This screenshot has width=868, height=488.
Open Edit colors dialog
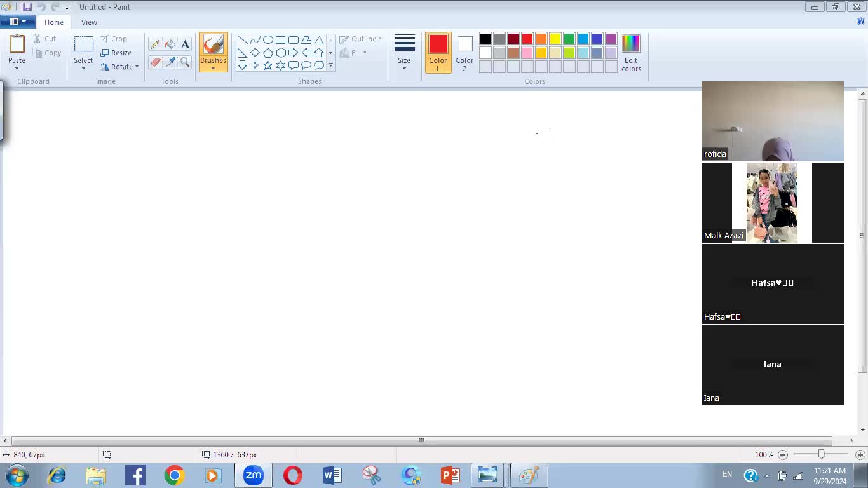(631, 53)
